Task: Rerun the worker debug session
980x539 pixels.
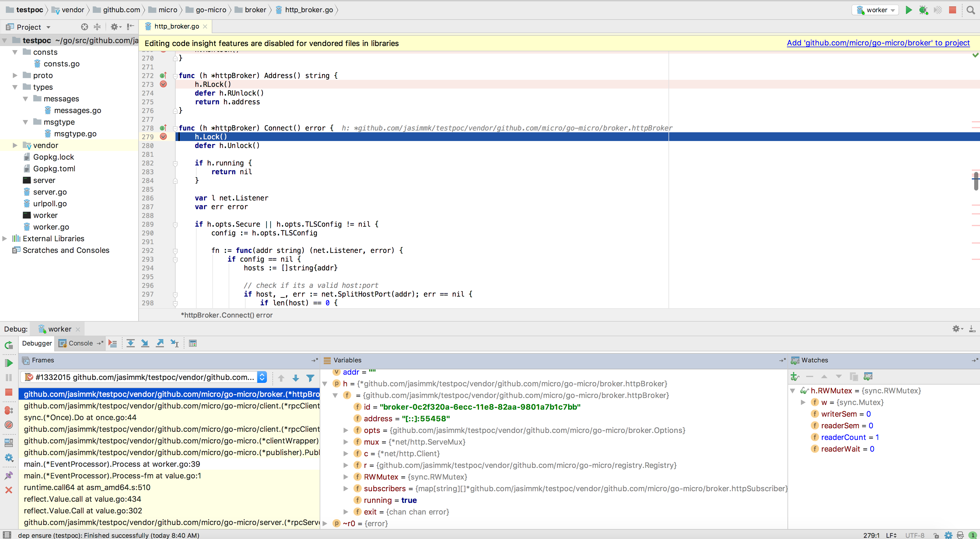Action: click(x=8, y=345)
